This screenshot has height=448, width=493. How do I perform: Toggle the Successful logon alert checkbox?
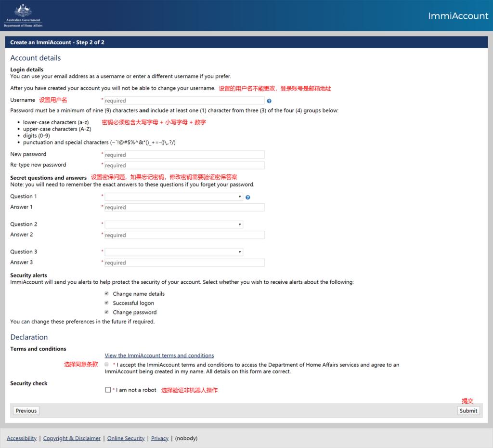(x=106, y=303)
